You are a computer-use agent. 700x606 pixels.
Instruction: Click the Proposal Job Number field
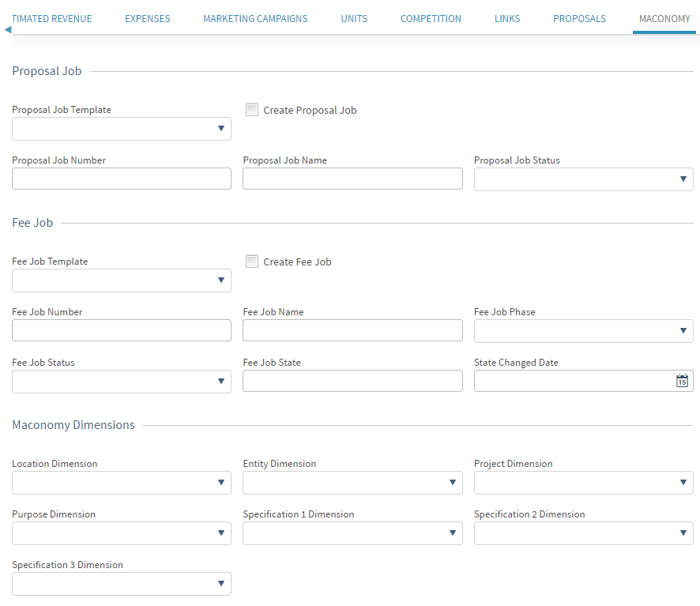coord(122,179)
